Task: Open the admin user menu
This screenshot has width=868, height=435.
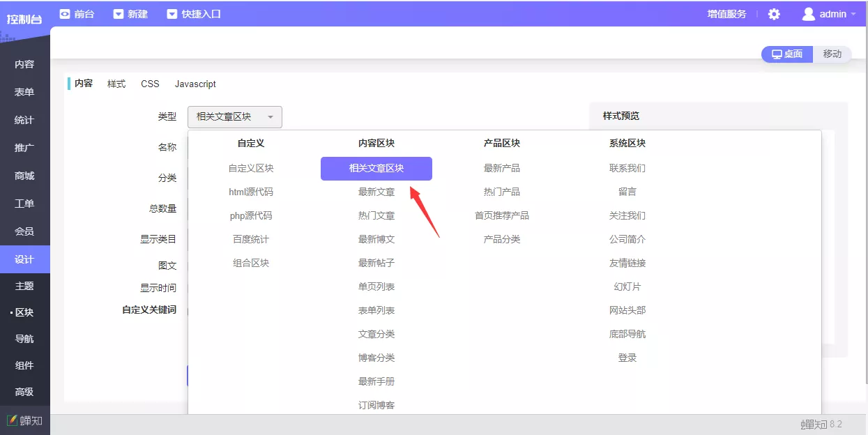Action: point(829,14)
